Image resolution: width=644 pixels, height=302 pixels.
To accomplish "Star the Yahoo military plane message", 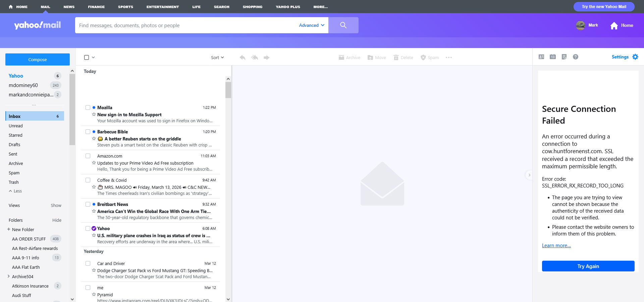I will pos(94,235).
